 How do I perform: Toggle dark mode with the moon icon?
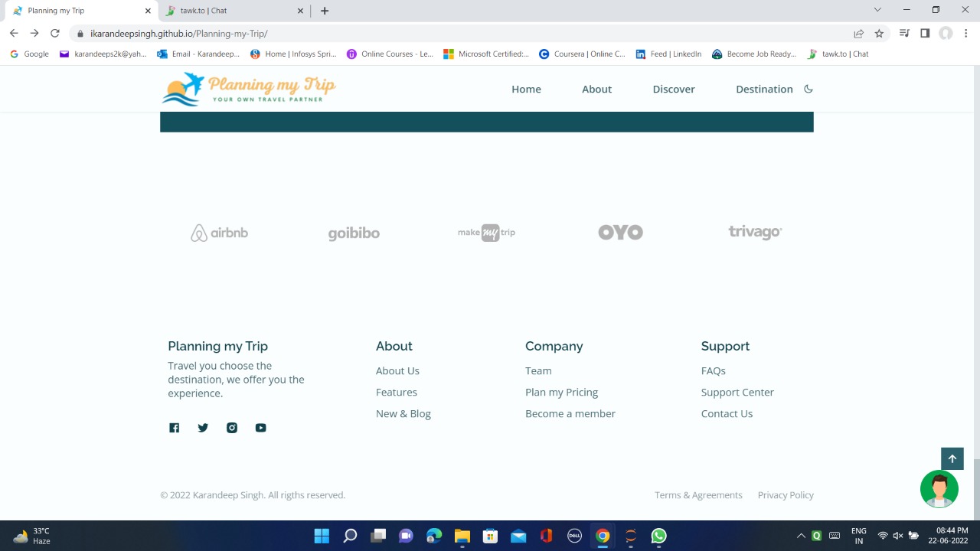point(808,89)
